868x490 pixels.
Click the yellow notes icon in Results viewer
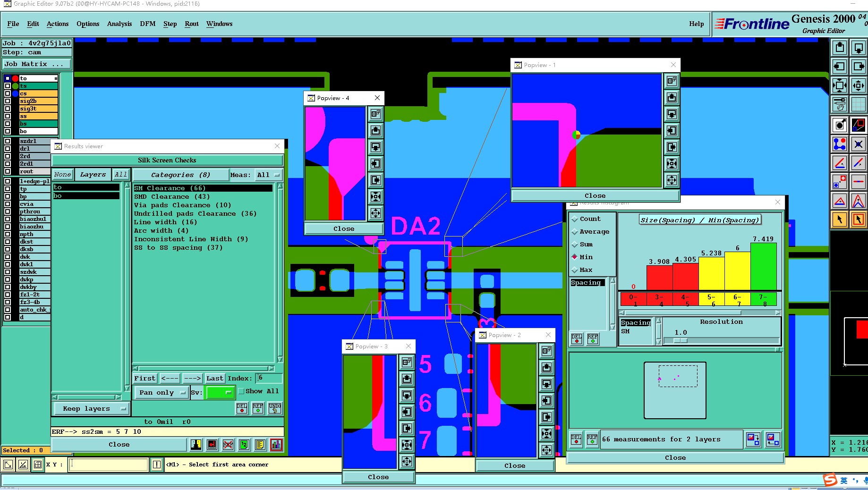pos(260,444)
